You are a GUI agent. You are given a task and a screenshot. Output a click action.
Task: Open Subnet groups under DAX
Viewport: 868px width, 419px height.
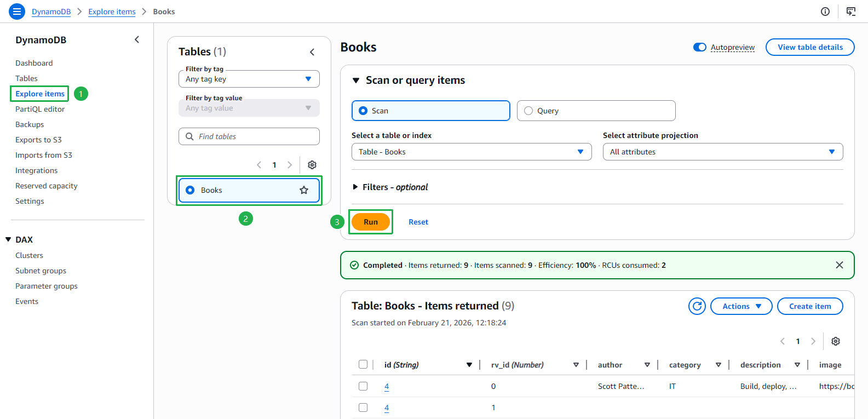coord(41,271)
